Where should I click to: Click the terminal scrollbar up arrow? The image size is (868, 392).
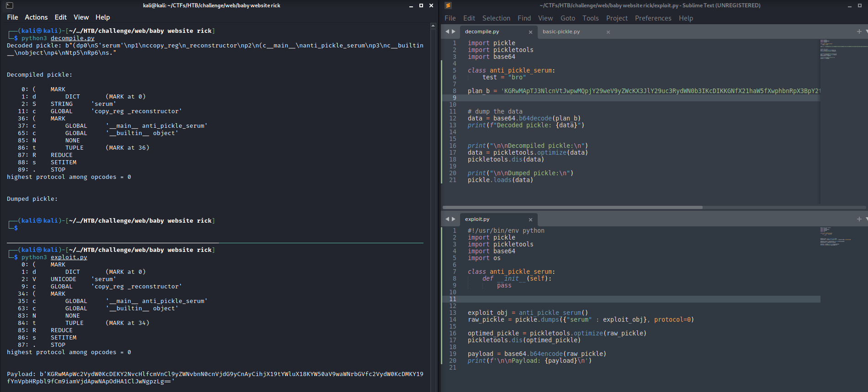point(433,26)
